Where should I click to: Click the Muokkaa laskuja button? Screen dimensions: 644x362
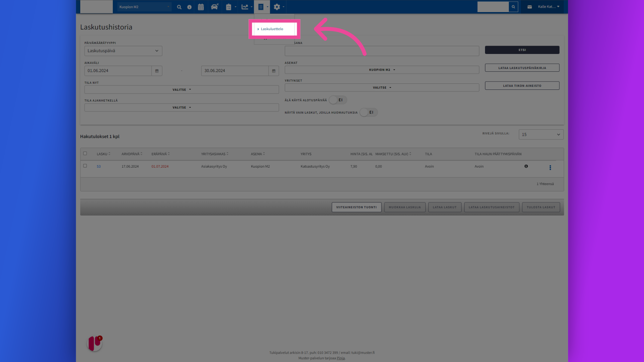click(x=405, y=207)
